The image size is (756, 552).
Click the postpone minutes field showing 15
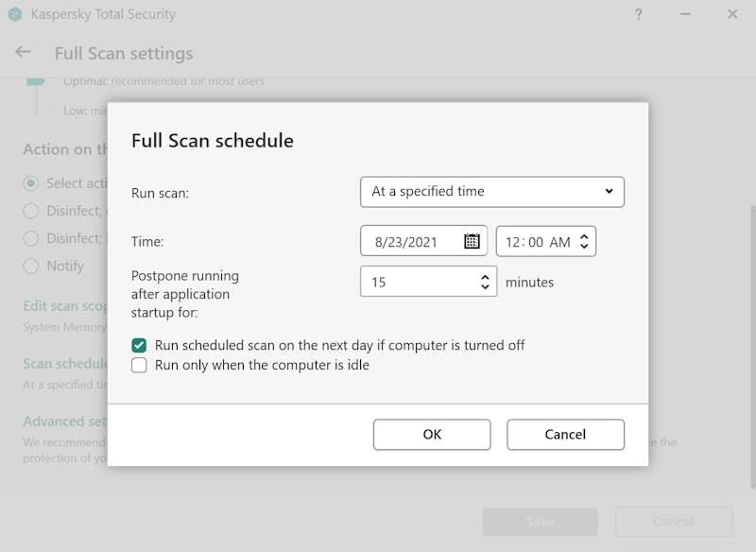(428, 282)
